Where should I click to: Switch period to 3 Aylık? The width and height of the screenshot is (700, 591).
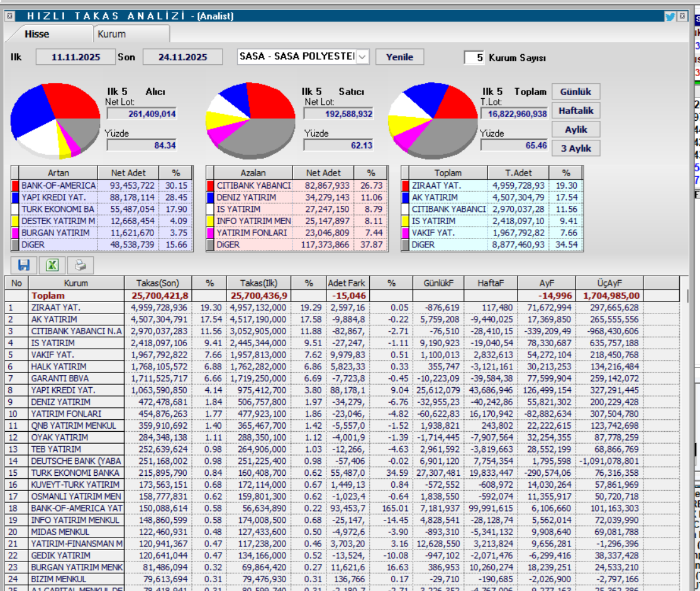coord(575,149)
